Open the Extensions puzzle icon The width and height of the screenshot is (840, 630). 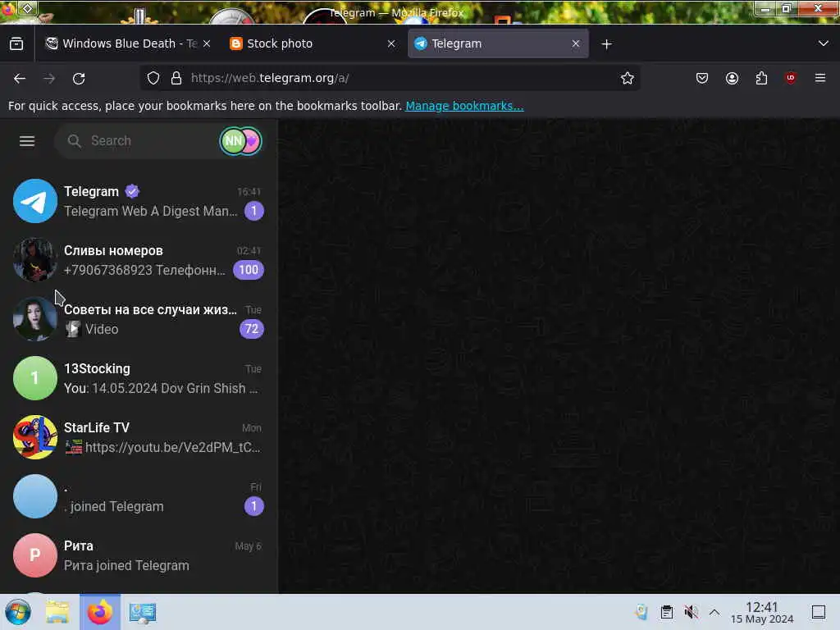coord(761,78)
